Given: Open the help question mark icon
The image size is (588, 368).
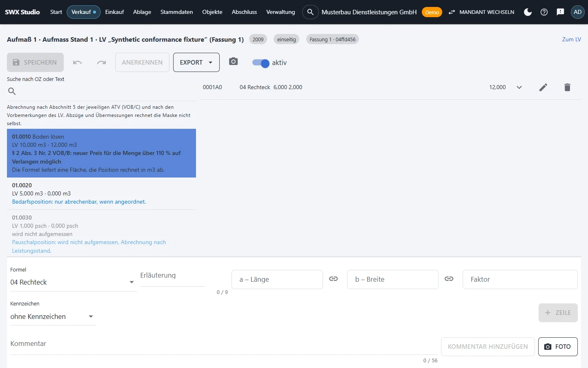Looking at the screenshot, I should pyautogui.click(x=544, y=12).
